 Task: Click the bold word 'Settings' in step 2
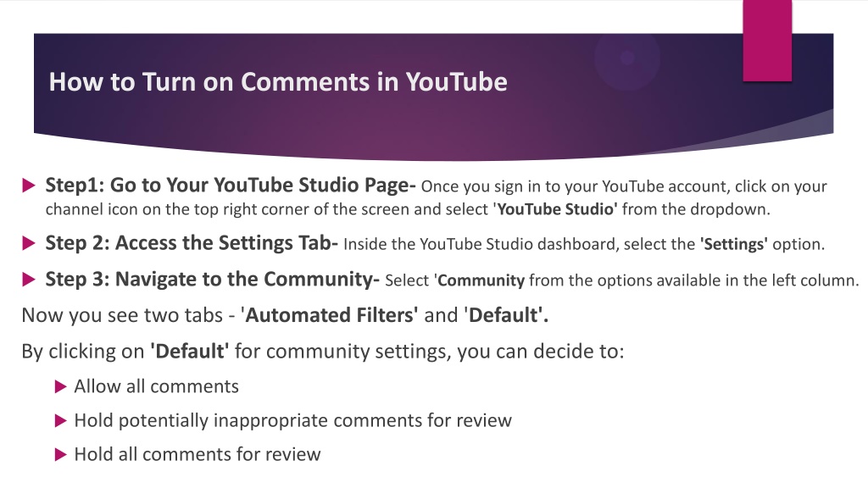coord(733,245)
